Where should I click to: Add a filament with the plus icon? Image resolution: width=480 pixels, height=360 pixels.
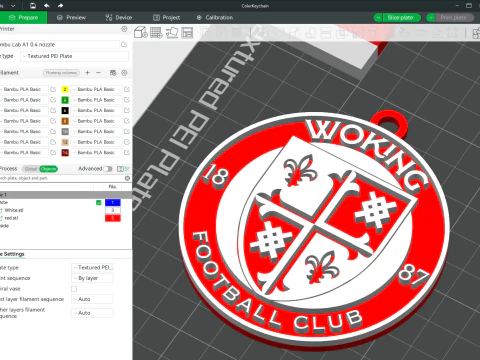88,73
